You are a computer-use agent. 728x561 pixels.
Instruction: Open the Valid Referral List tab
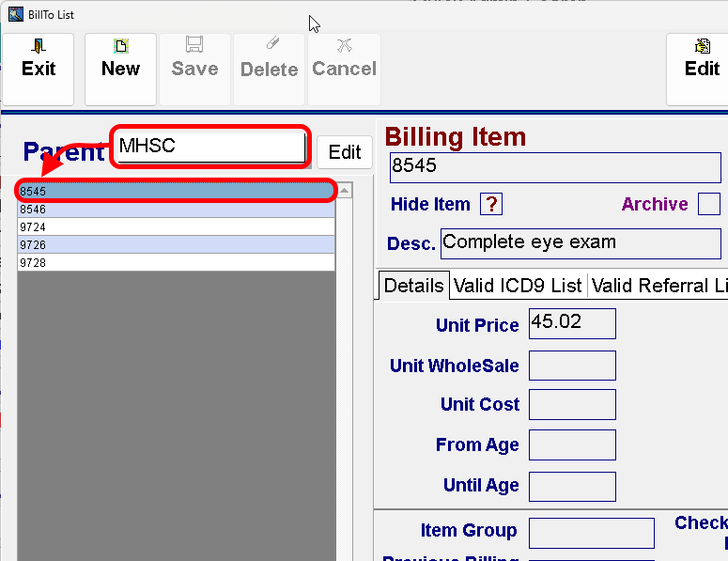pyautogui.click(x=658, y=286)
